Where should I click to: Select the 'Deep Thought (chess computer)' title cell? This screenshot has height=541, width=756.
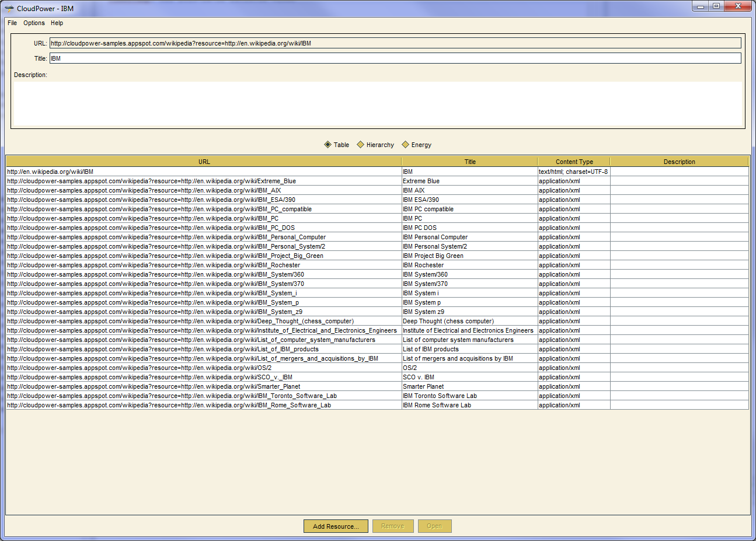(469, 321)
